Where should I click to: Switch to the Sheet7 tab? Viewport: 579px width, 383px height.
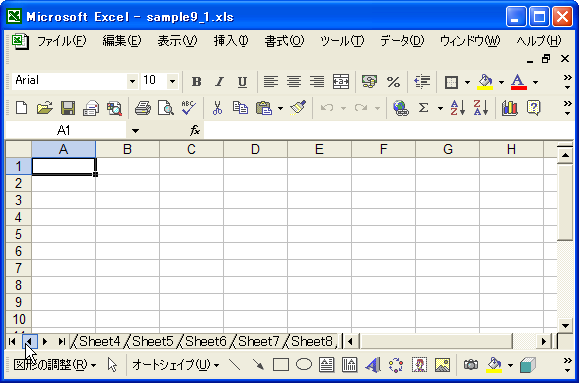coord(258,341)
